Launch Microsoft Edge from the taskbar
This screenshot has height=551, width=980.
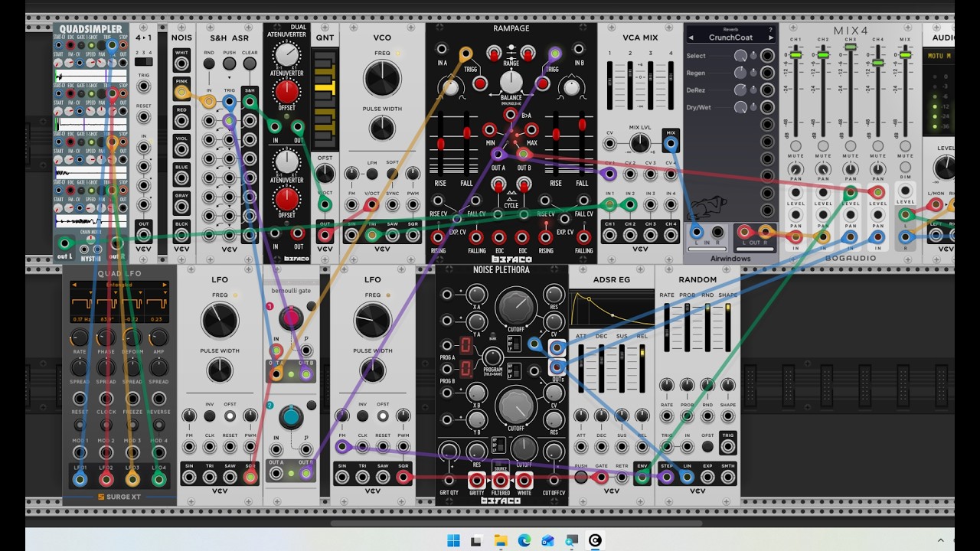point(524,541)
